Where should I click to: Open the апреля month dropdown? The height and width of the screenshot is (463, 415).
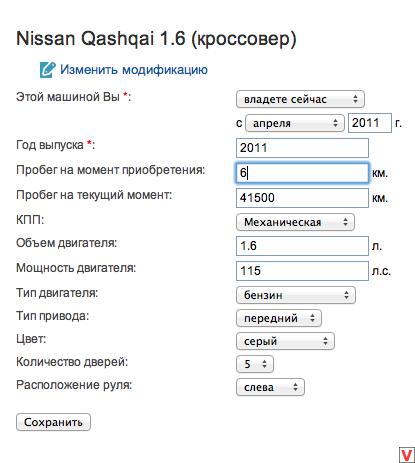coord(295,123)
